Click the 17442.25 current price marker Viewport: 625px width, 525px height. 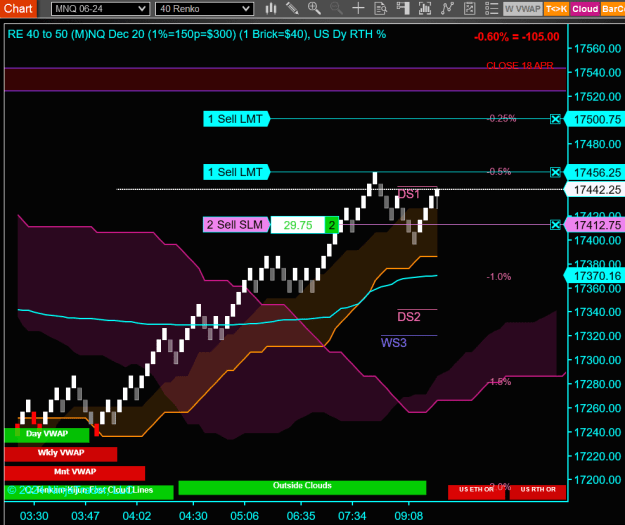pyautogui.click(x=596, y=190)
